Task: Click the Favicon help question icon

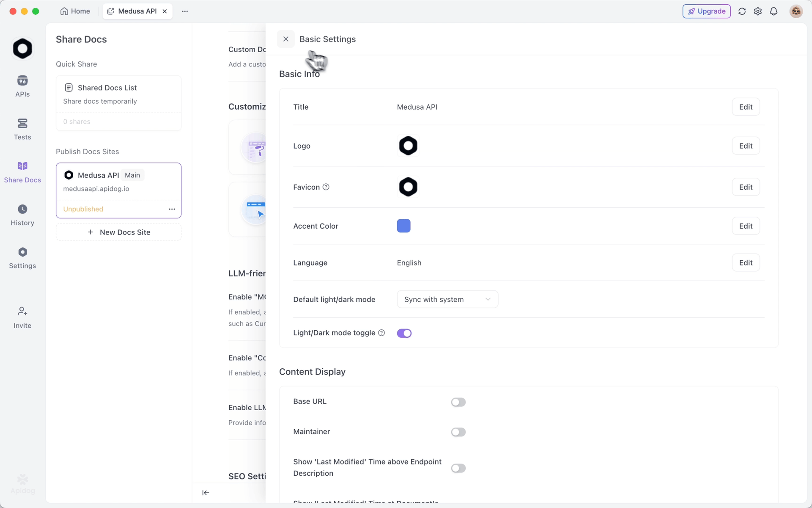Action: coord(326,187)
